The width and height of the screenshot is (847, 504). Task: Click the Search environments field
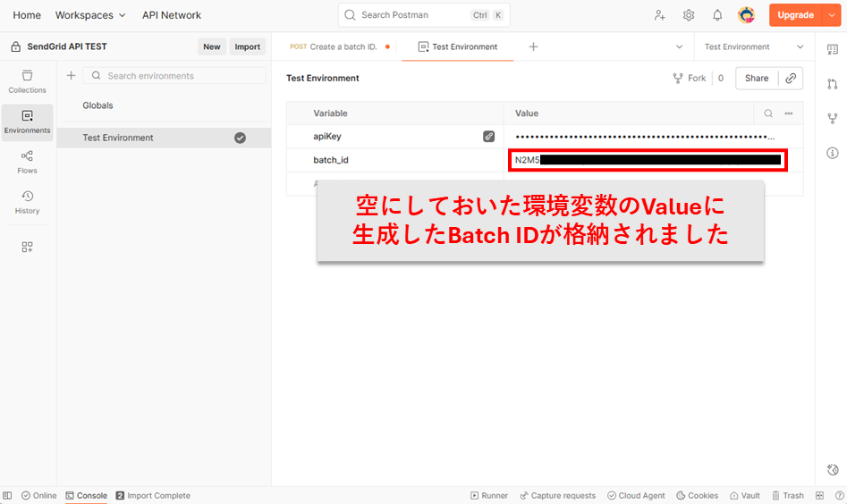[174, 76]
